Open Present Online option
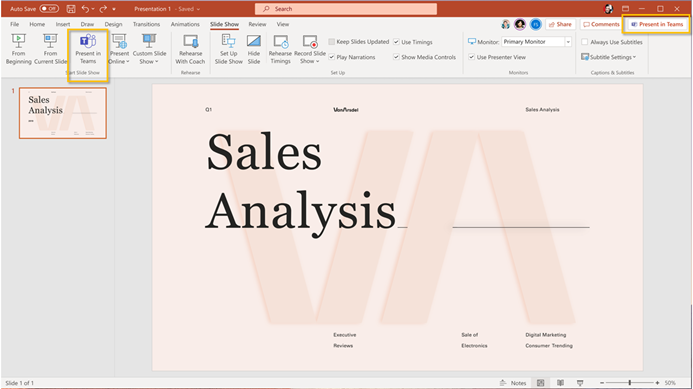693x389 pixels. click(x=119, y=49)
